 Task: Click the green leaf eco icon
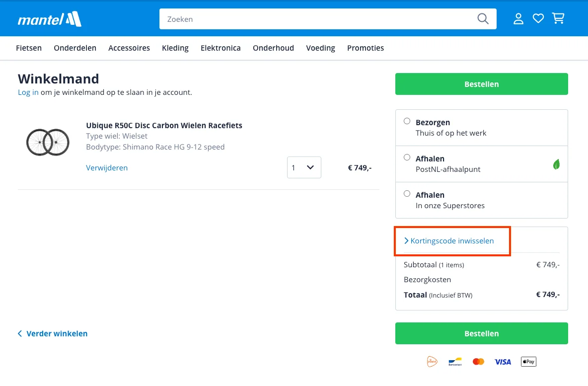557,164
